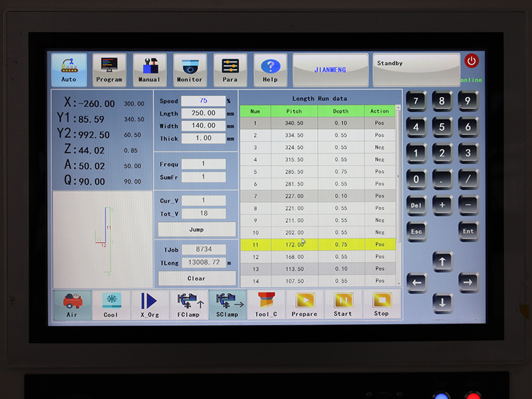The width and height of the screenshot is (532, 399).
Task: Open the Program screen
Action: pos(109,70)
